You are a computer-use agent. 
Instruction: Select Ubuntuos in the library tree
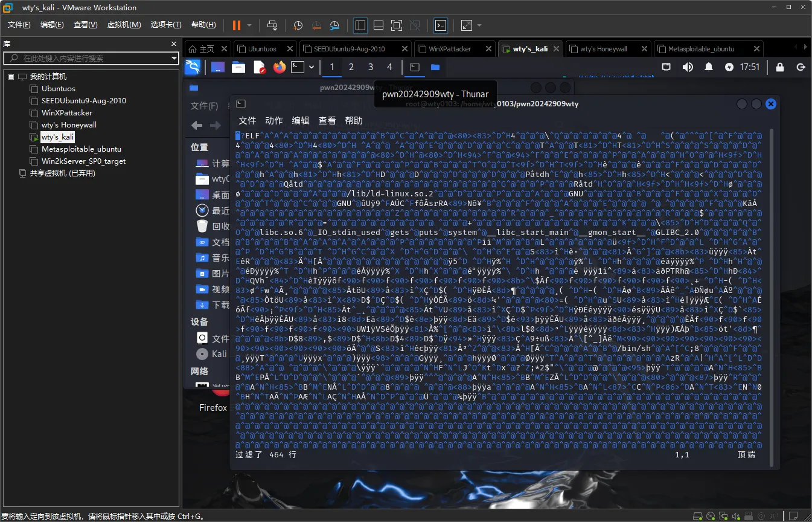59,89
